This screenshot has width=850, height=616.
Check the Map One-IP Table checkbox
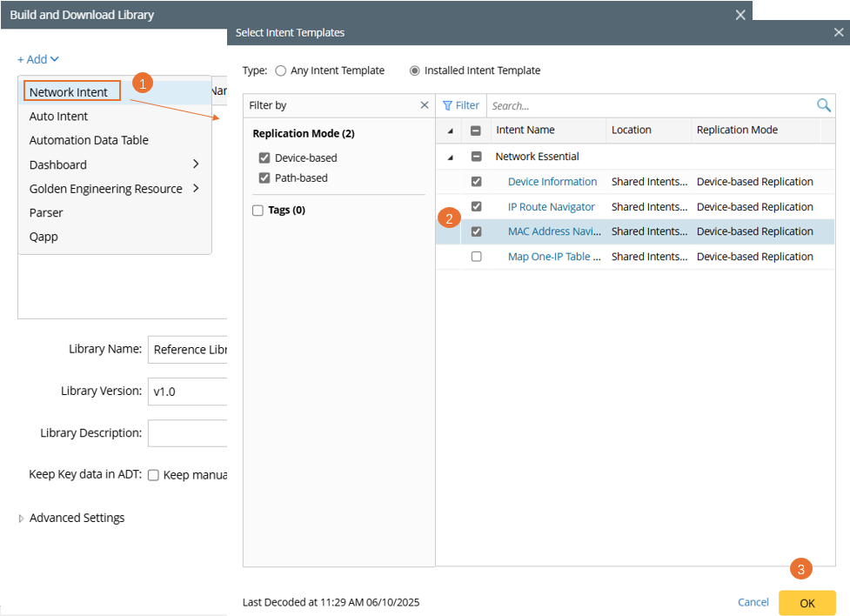coord(476,257)
